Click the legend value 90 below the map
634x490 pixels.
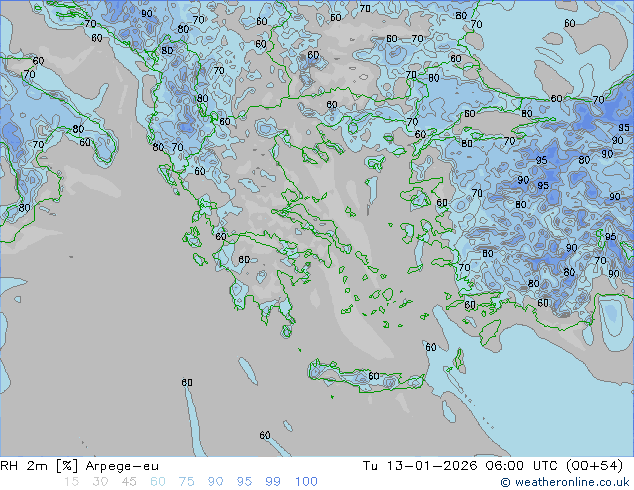click(x=215, y=482)
